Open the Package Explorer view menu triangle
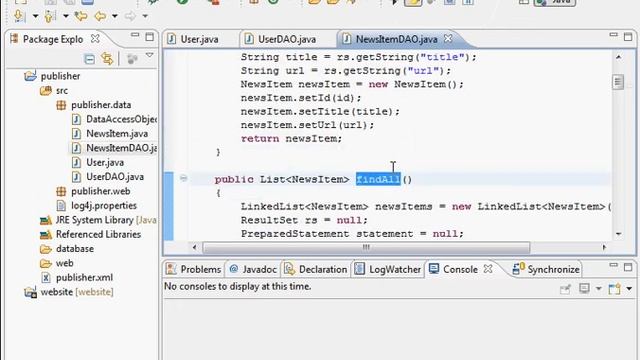The height and width of the screenshot is (360, 640). 150,55
